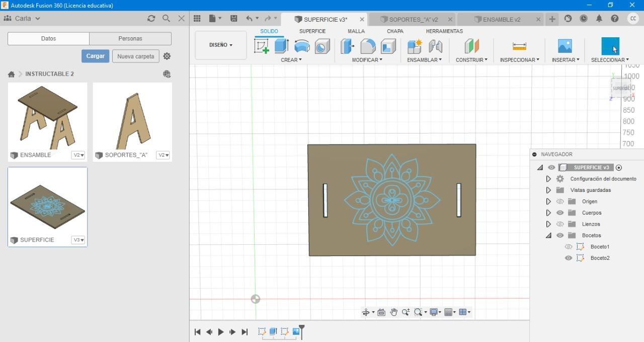Select the Fillet tool
This screenshot has width=644, height=342.
tap(368, 46)
